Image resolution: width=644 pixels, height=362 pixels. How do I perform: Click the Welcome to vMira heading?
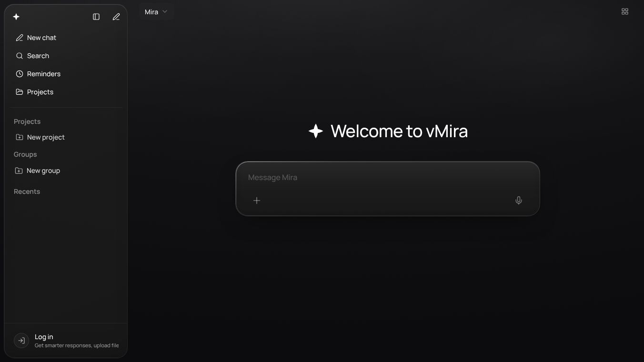399,131
